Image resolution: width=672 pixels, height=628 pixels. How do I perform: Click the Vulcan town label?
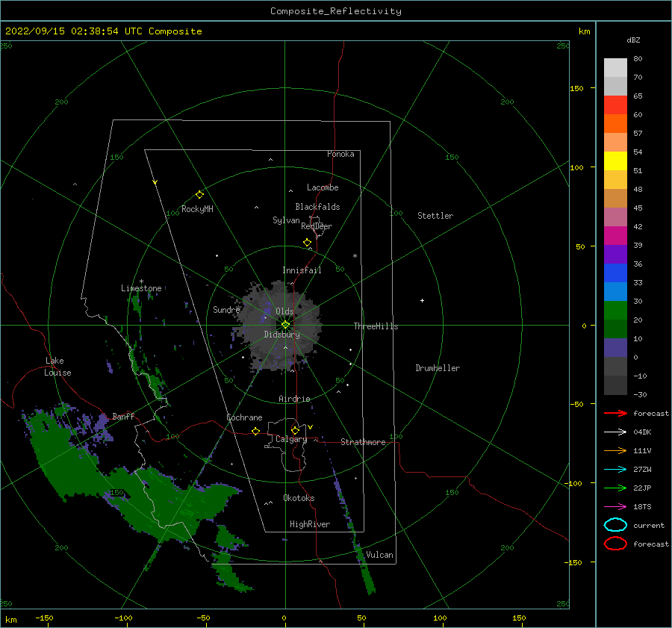(380, 555)
